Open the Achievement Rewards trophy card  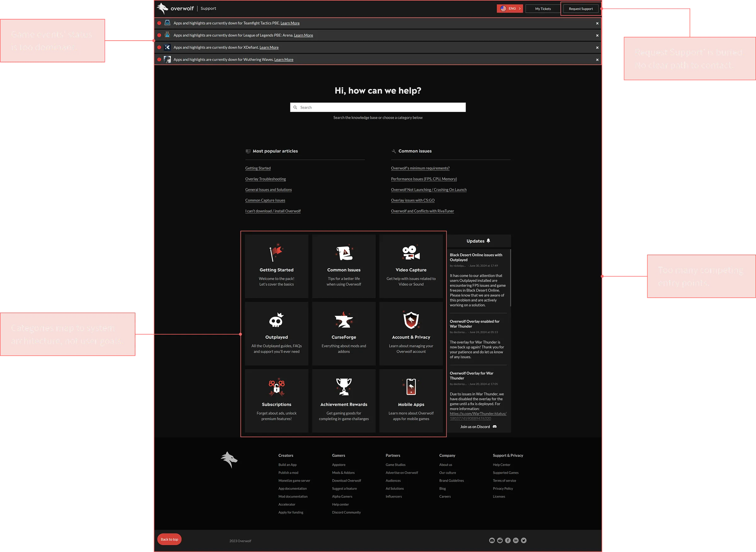tap(344, 401)
